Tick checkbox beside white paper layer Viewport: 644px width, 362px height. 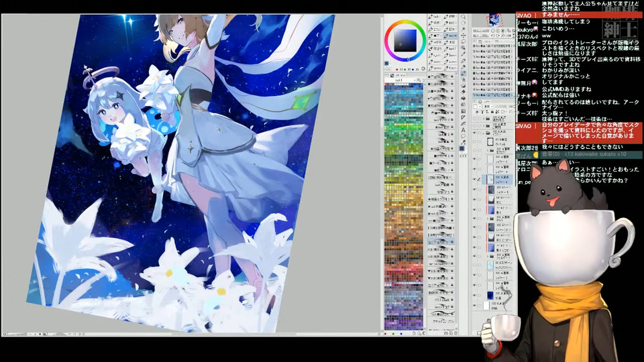[479, 306]
